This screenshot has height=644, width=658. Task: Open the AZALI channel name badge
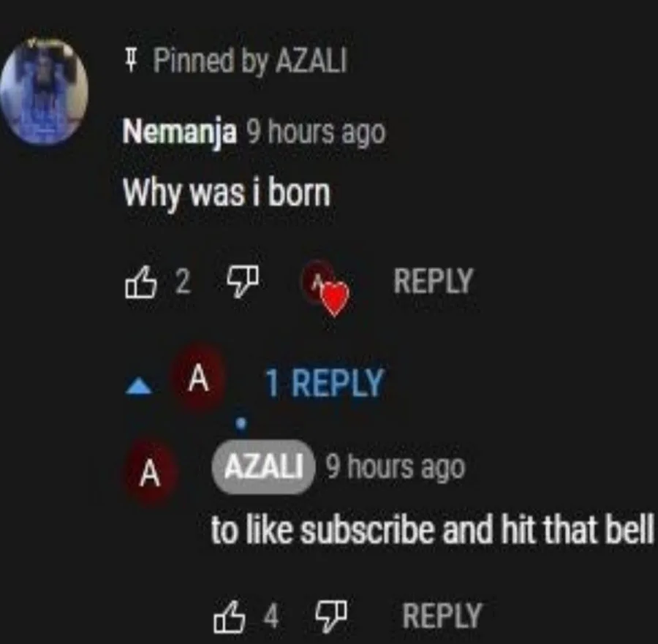pyautogui.click(x=262, y=467)
